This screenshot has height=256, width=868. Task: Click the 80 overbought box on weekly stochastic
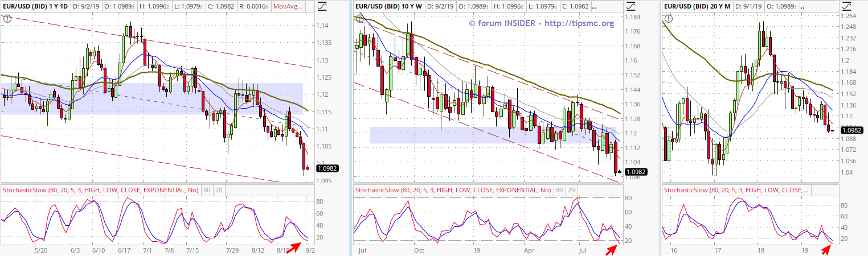(559, 189)
